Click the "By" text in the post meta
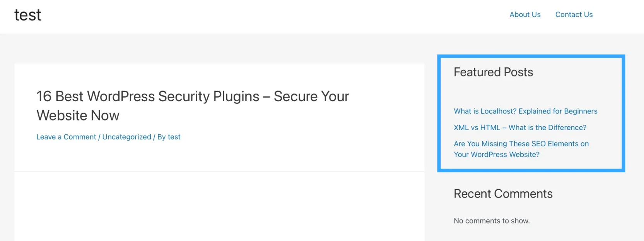The image size is (644, 241). pyautogui.click(x=161, y=137)
